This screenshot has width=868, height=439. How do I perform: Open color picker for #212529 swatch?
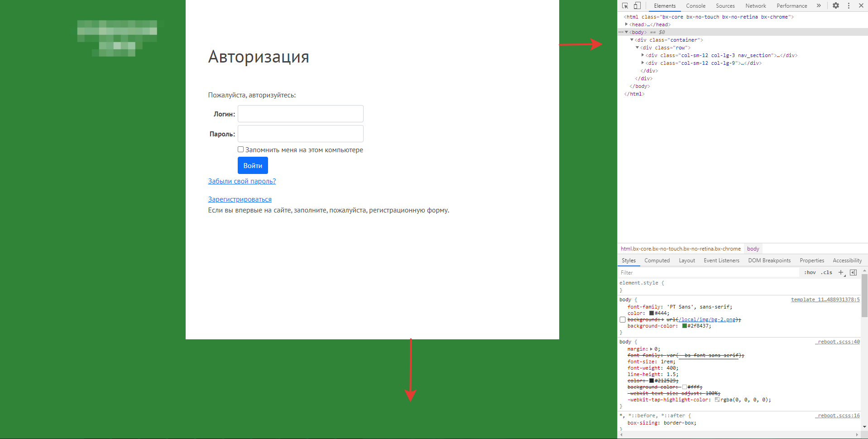(x=652, y=381)
